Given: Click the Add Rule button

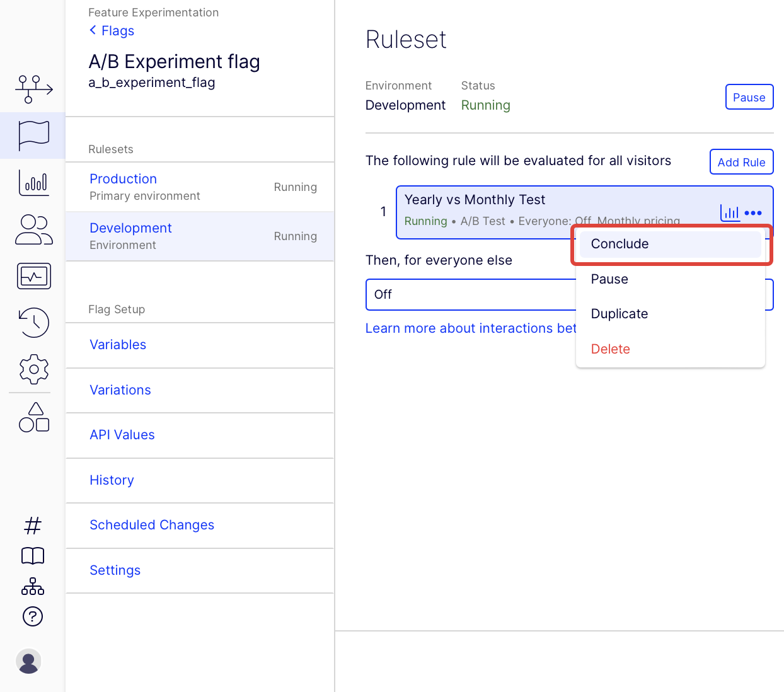Looking at the screenshot, I should 741,162.
